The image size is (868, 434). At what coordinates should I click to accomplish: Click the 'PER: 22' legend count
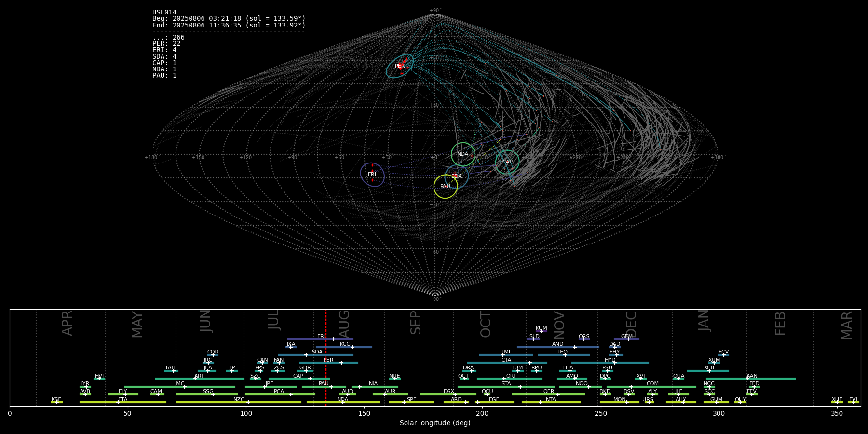coord(166,44)
